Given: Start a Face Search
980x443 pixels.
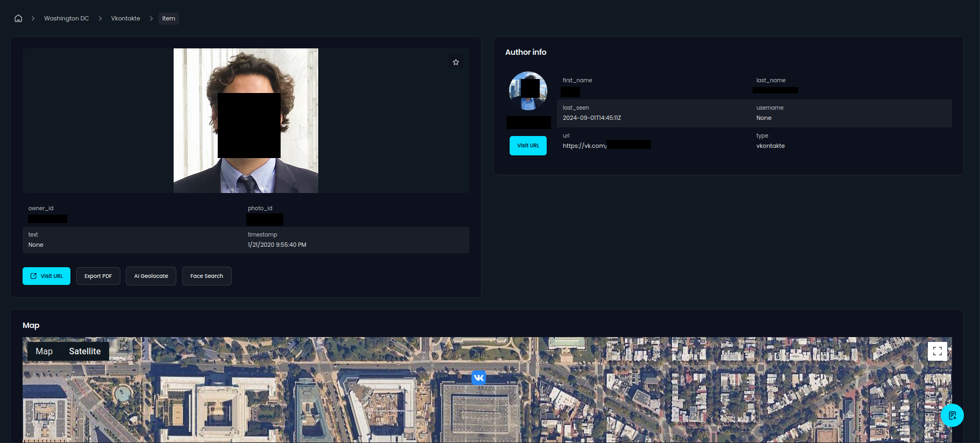Looking at the screenshot, I should (206, 276).
